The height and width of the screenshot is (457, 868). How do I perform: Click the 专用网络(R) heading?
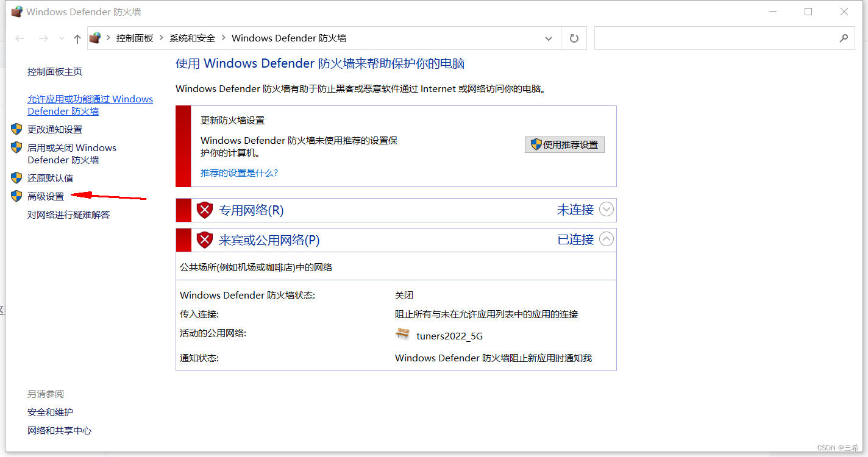click(x=251, y=210)
